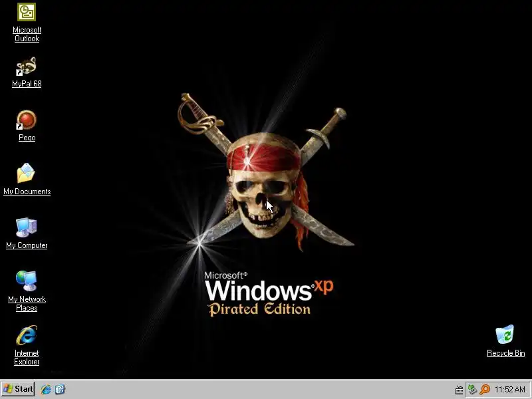Click the "Recycle Bin" icon label
The height and width of the screenshot is (399, 532).
(505, 353)
